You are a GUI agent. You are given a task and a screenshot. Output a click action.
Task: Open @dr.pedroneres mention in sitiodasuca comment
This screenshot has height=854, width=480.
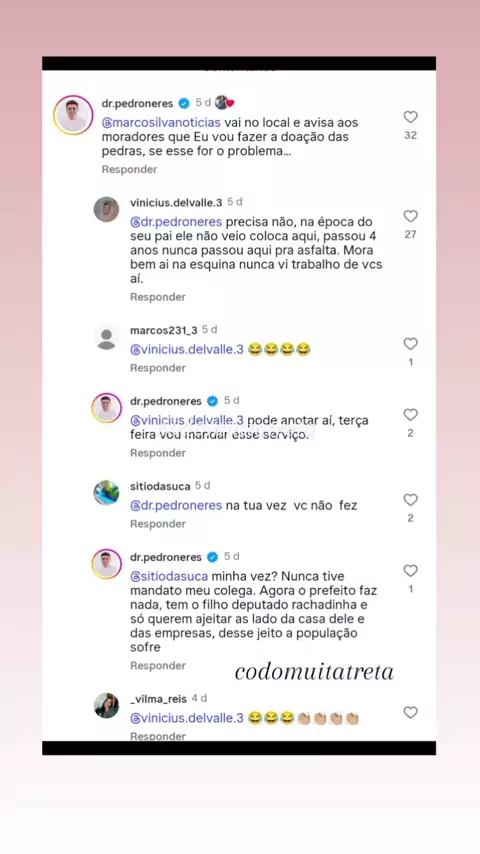pos(176,505)
